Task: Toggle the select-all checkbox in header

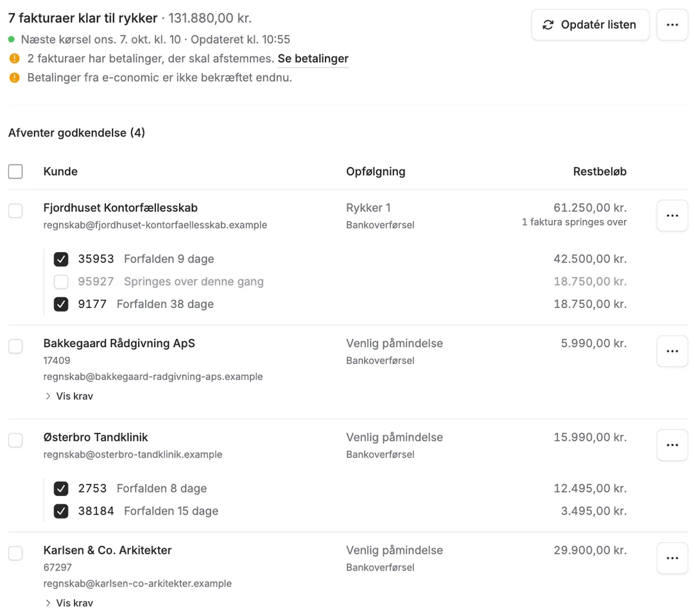Action: click(15, 171)
